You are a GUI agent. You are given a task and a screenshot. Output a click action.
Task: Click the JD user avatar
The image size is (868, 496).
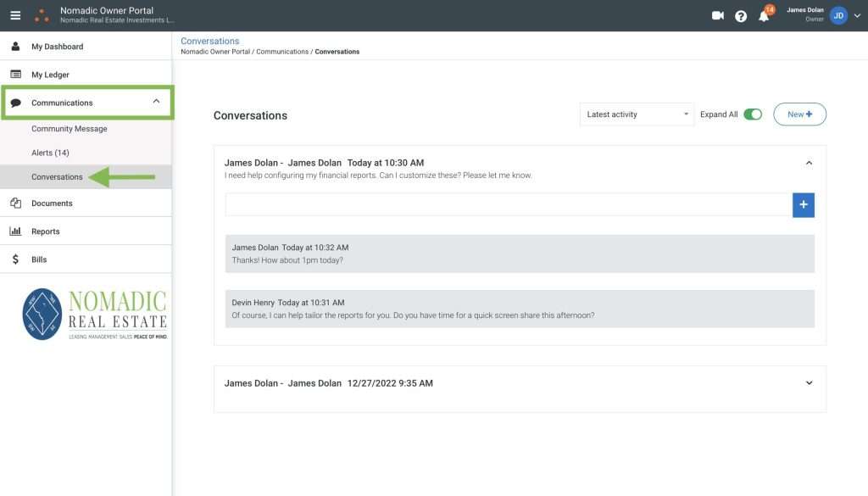[838, 15]
